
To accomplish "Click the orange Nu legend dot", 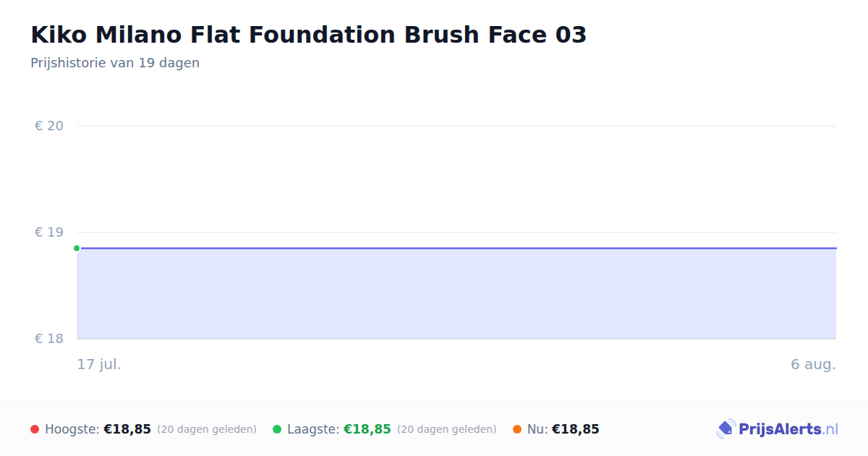I will 517,429.
